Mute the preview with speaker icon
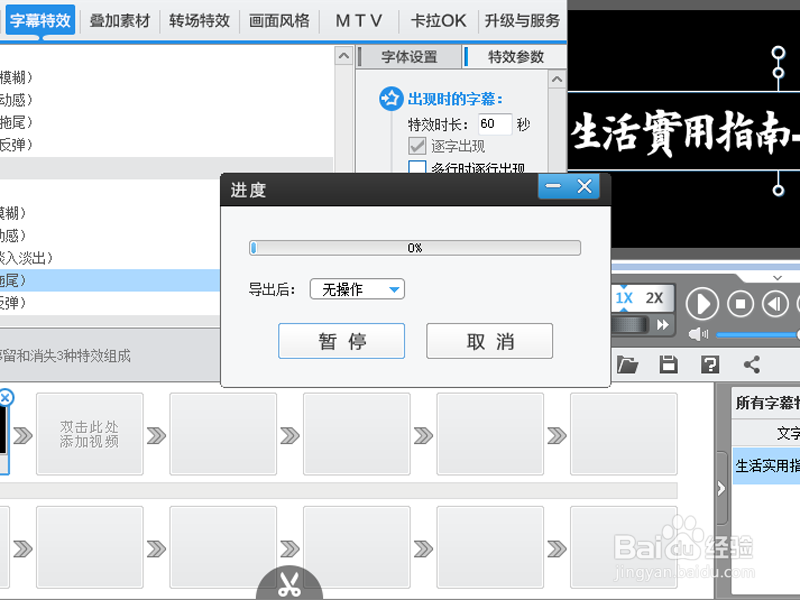 [698, 334]
